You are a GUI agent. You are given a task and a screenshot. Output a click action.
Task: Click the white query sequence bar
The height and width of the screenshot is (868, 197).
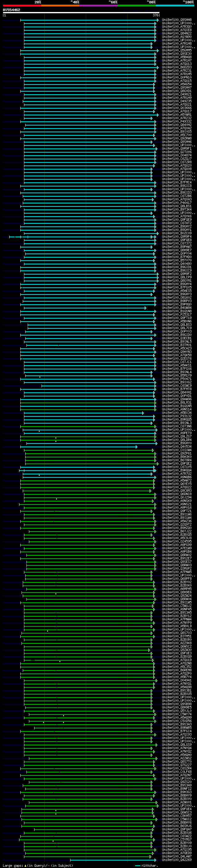(x=81, y=13)
